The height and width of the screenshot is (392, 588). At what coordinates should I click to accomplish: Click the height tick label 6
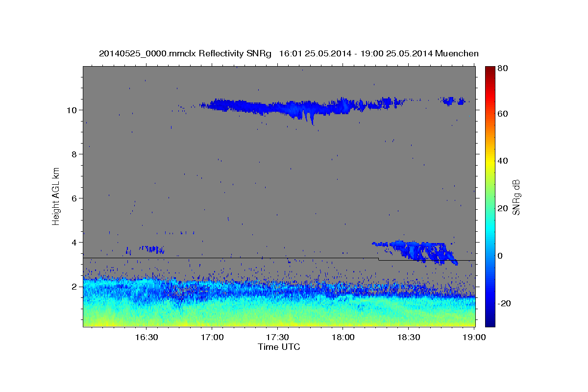coord(75,198)
